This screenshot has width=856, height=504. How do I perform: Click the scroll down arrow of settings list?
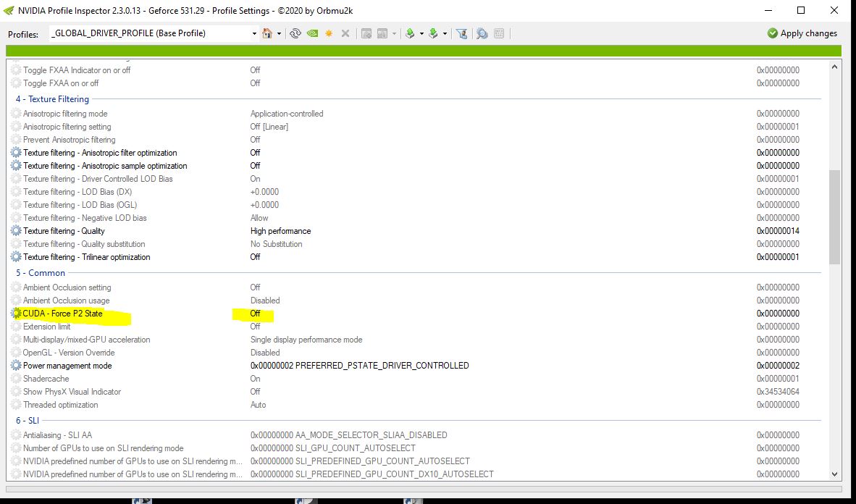pos(834,474)
